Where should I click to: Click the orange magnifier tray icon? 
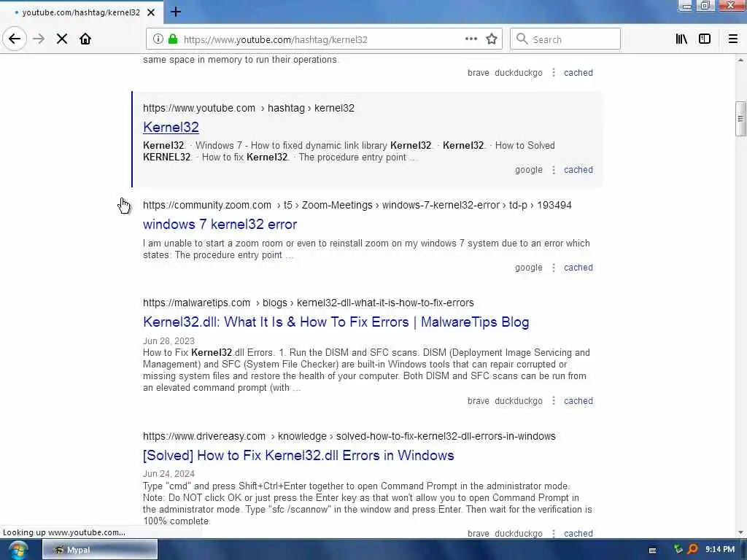point(693,550)
